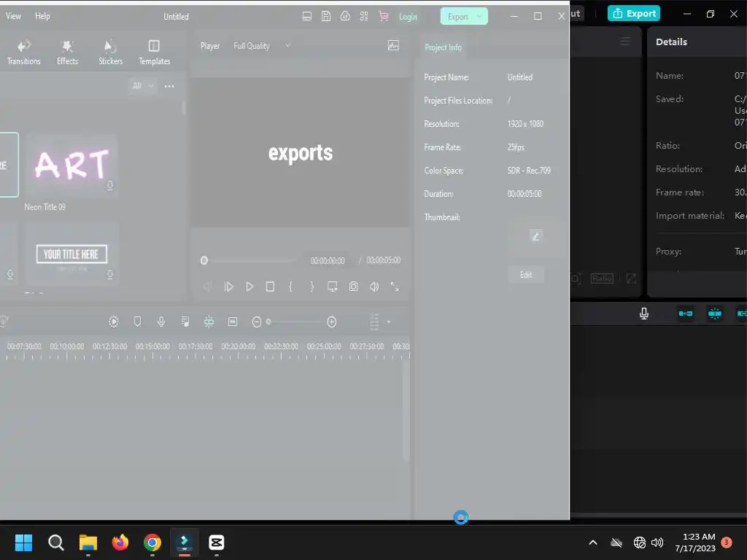The image size is (747, 560).
Task: Select the Neon Title 09 ART thumbnail
Action: coord(71,166)
